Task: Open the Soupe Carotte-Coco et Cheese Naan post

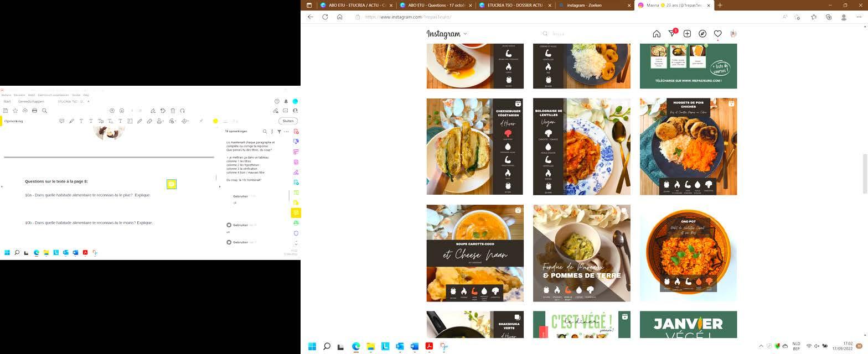Action: pyautogui.click(x=475, y=253)
